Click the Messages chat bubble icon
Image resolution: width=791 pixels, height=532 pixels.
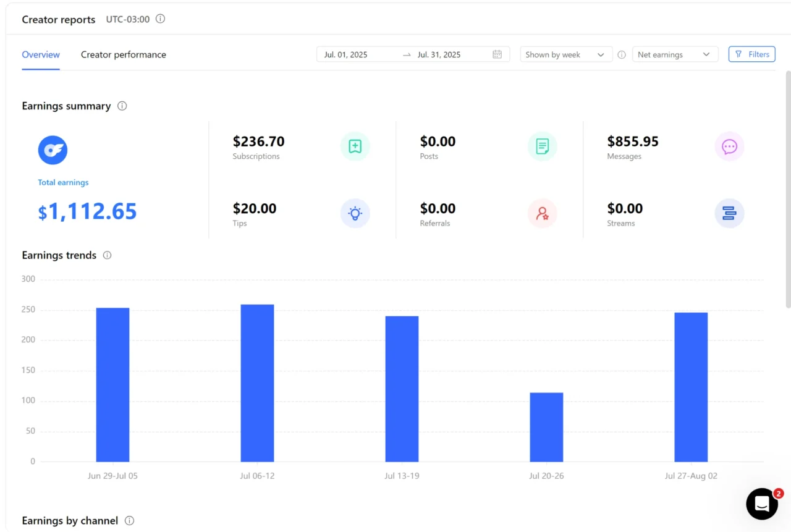point(729,146)
